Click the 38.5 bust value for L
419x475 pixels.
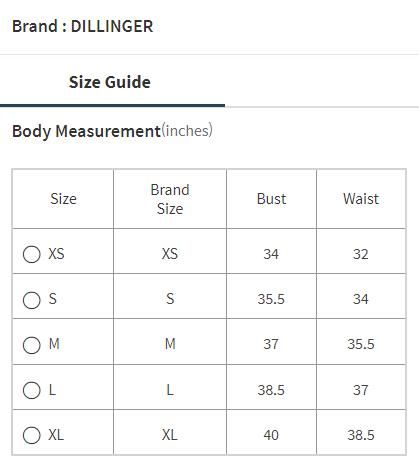coord(271,390)
